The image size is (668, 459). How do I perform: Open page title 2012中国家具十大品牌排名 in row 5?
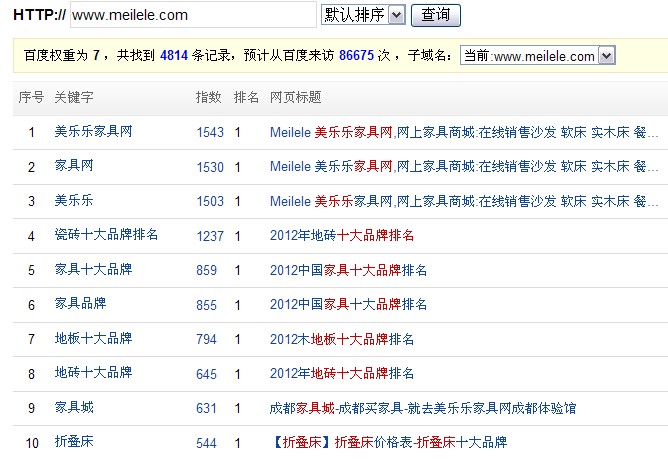click(x=348, y=270)
